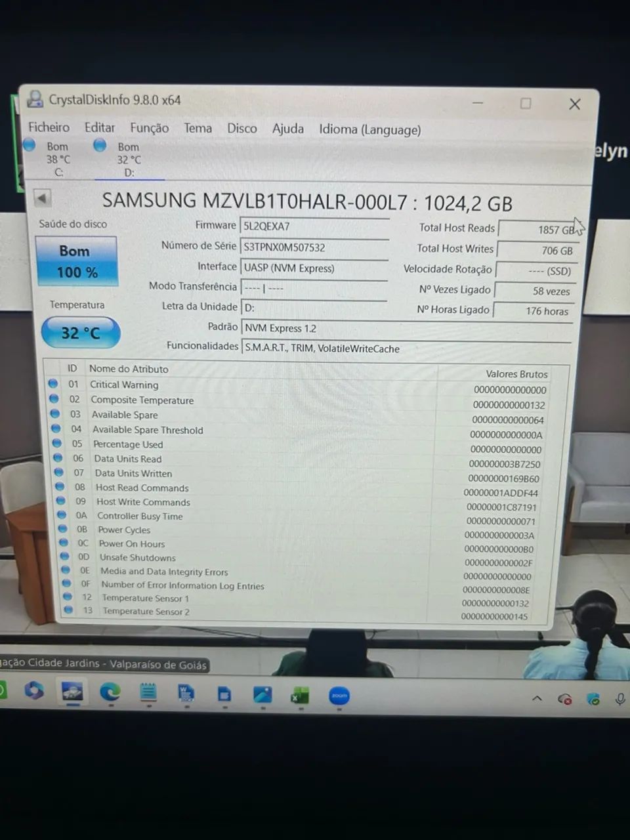Click the Notepad taskbar icon

[148, 692]
